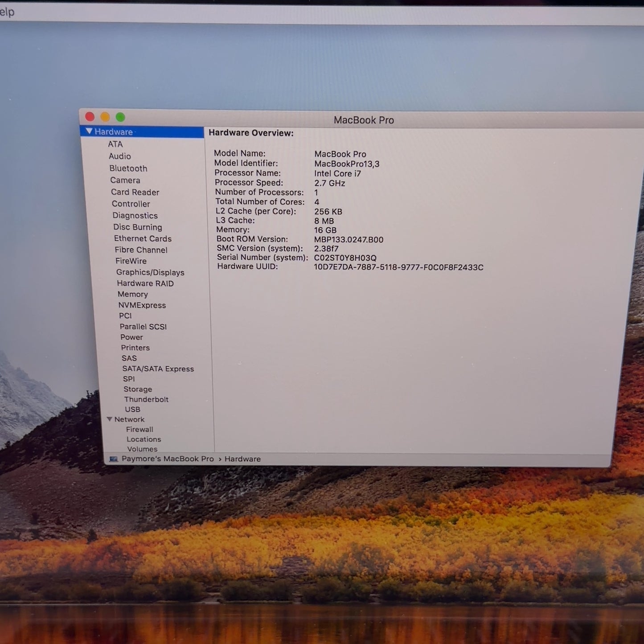Click the yellow minimize button
Image resolution: width=644 pixels, height=644 pixels.
(x=105, y=117)
